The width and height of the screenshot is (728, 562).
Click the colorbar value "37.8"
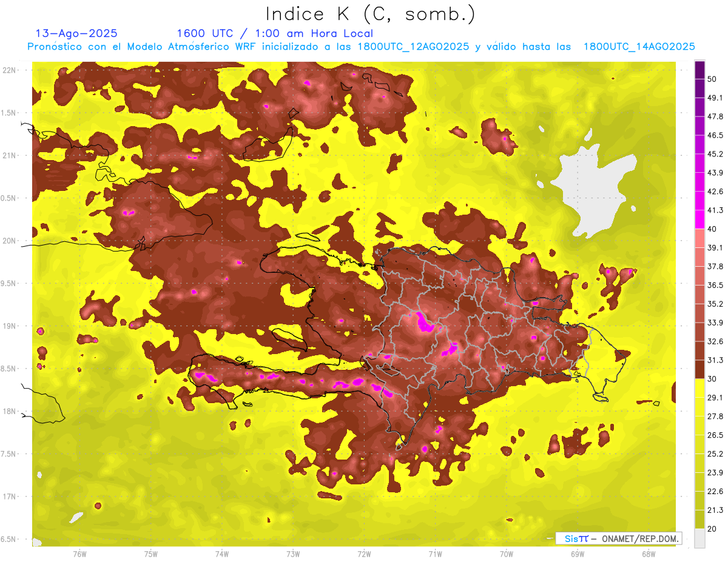715,266
